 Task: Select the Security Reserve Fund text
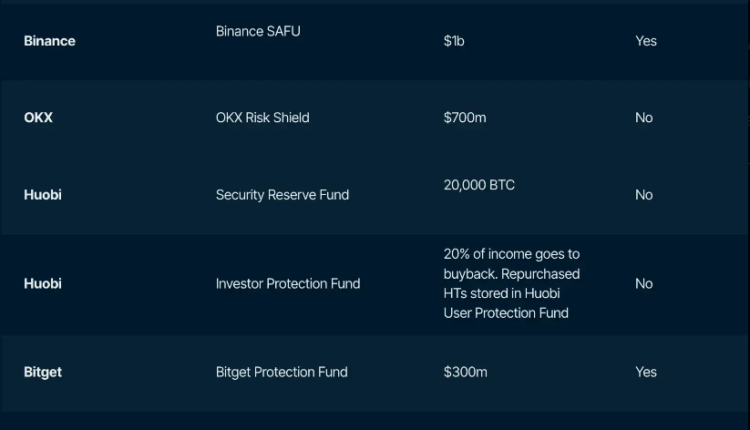point(282,195)
